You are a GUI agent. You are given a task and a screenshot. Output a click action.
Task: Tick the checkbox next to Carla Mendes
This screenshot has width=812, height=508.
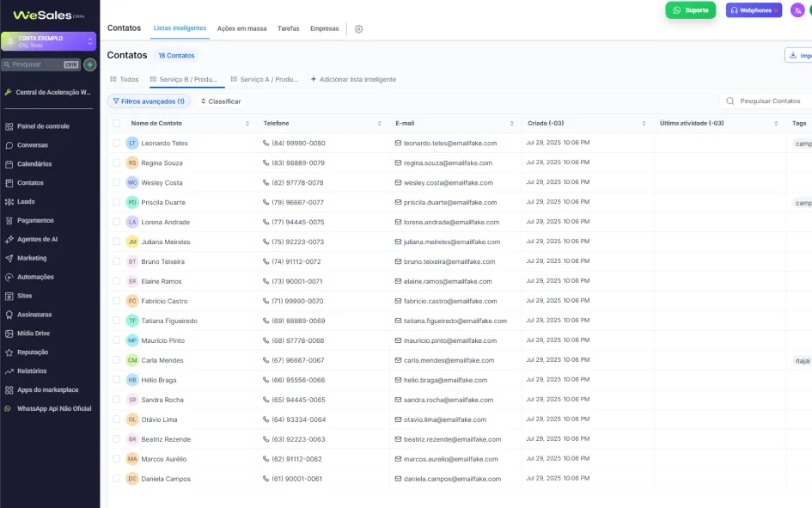117,360
